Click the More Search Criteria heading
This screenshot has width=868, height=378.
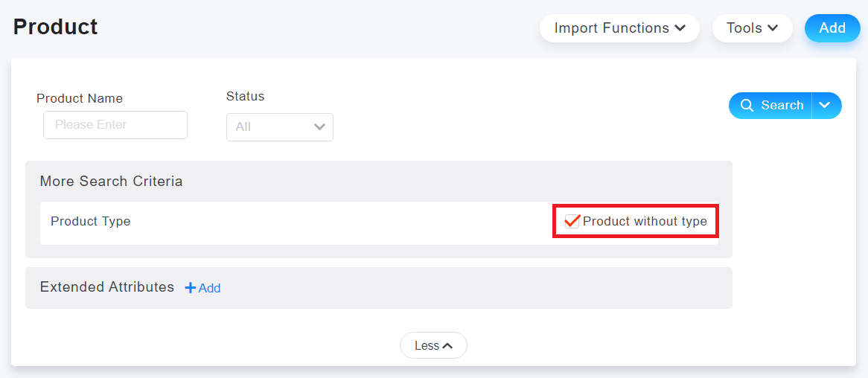point(111,181)
